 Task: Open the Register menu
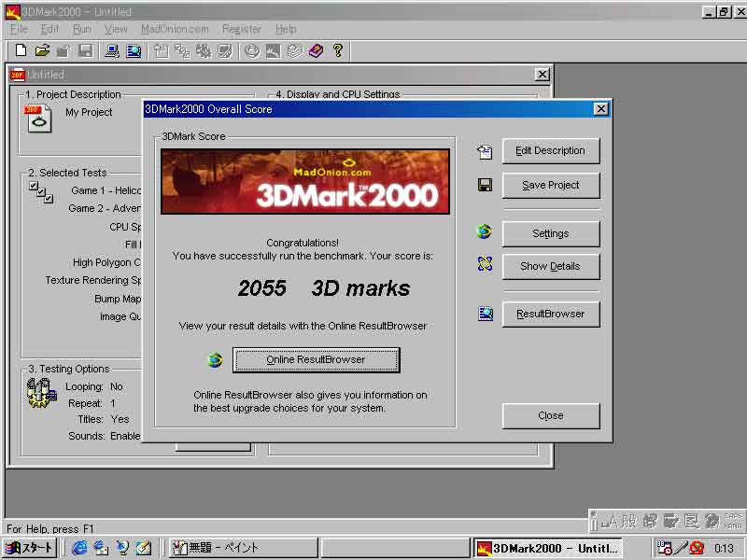[242, 29]
